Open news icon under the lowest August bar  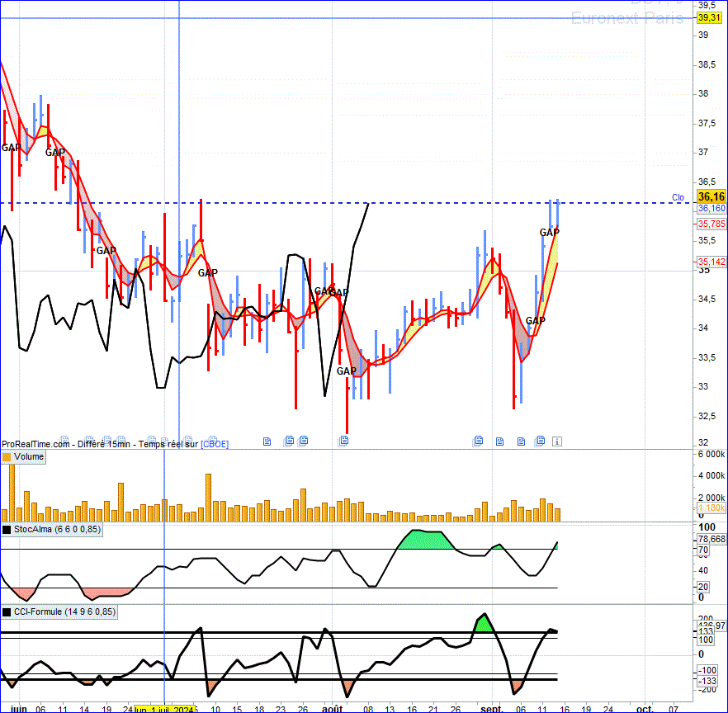[x=343, y=441]
